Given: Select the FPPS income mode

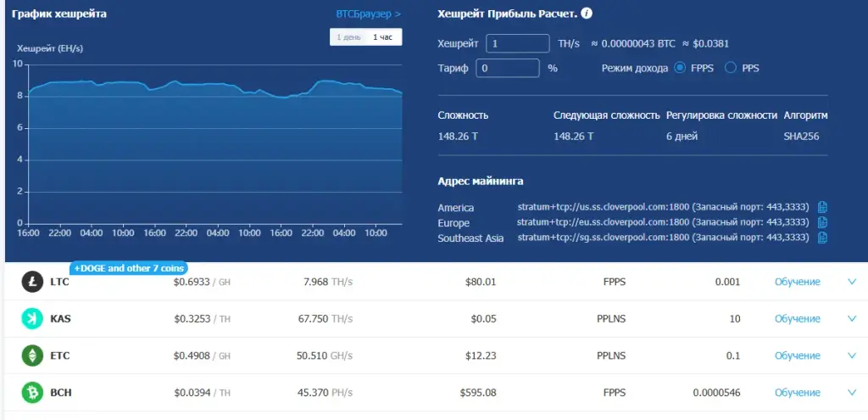Looking at the screenshot, I should coord(680,68).
